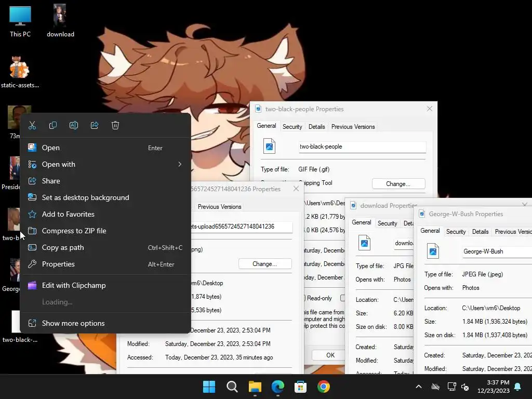Screen dimensions: 532x399
Task: Click the Copy icon in context menu
Action: tap(53, 126)
